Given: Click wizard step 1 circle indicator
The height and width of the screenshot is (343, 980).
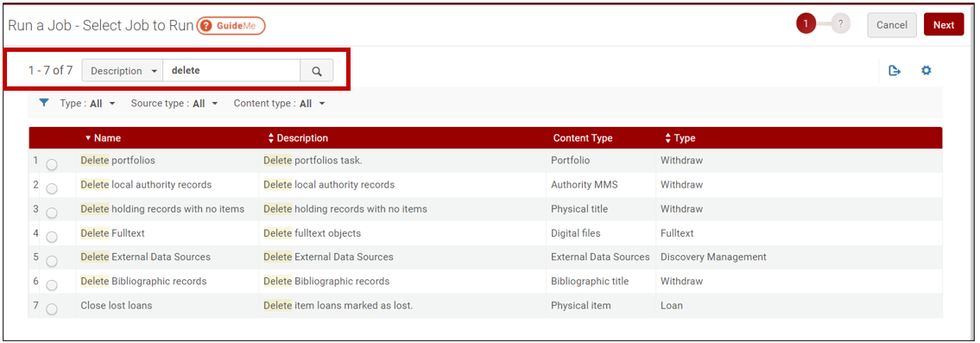Looking at the screenshot, I should [x=806, y=24].
